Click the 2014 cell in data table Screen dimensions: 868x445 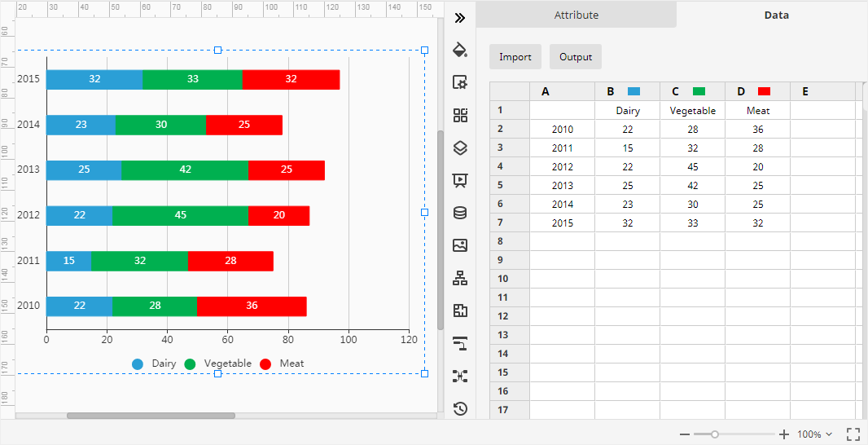click(562, 204)
